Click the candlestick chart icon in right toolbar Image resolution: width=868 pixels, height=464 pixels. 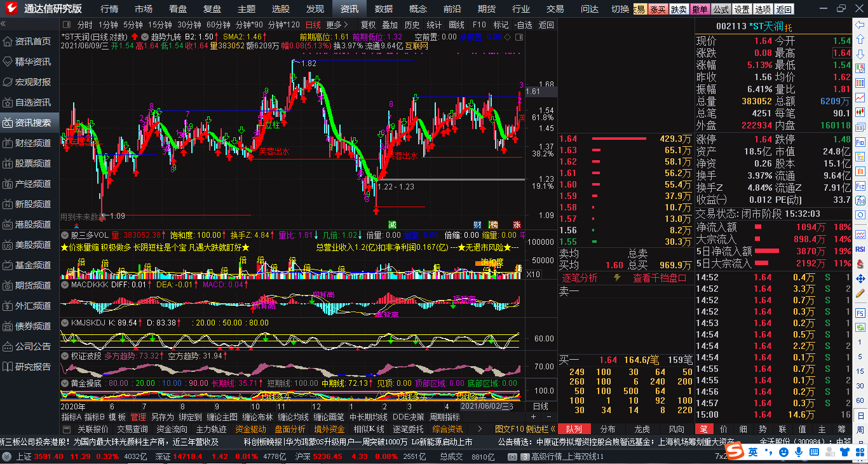pos(860,113)
